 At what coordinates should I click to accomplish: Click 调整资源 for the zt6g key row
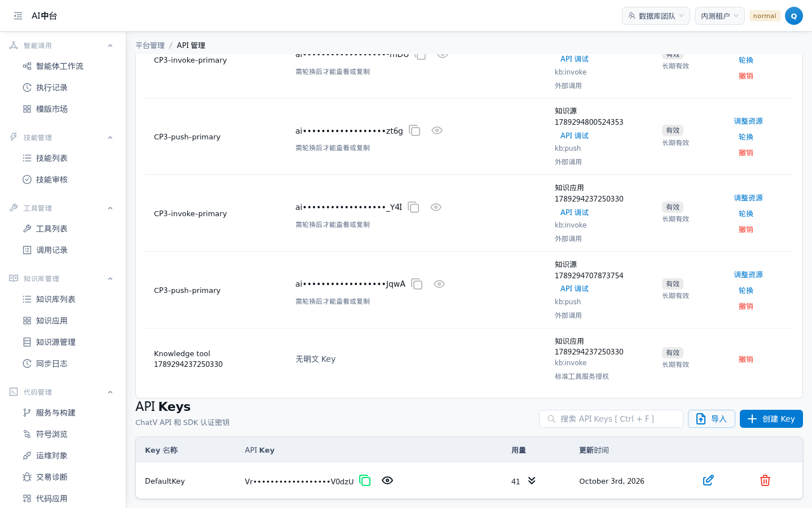(x=748, y=121)
